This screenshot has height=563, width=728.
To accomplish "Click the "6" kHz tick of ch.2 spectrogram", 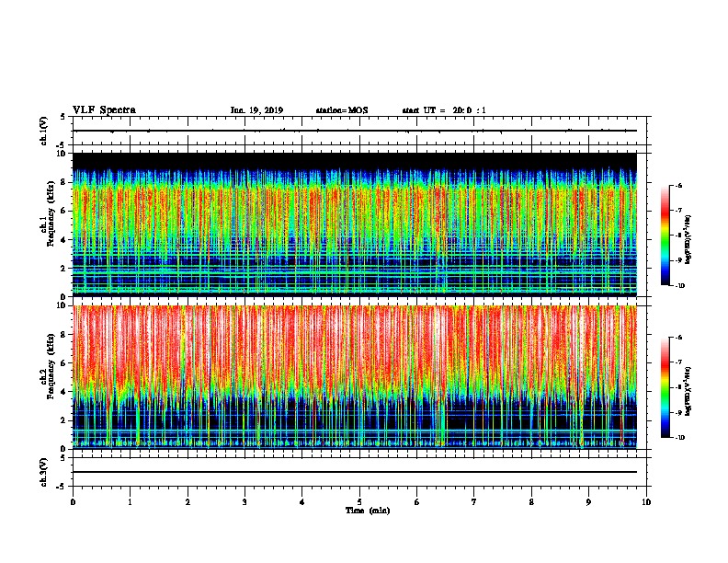I will coord(63,363).
